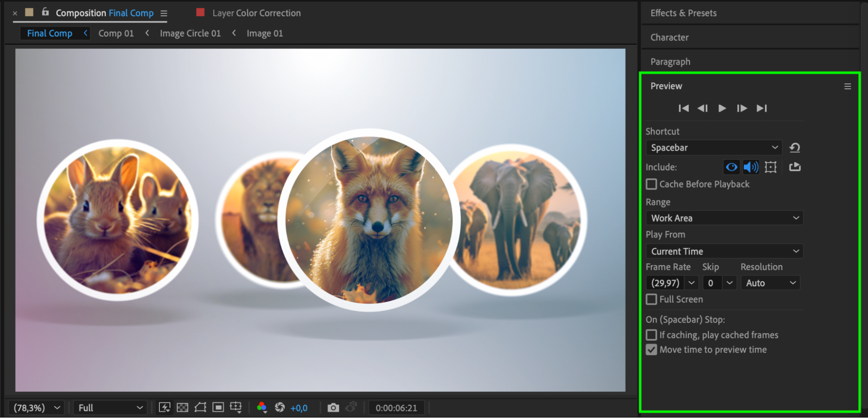Step to the next frame
Viewport: 868px width, 418px height.
click(742, 108)
